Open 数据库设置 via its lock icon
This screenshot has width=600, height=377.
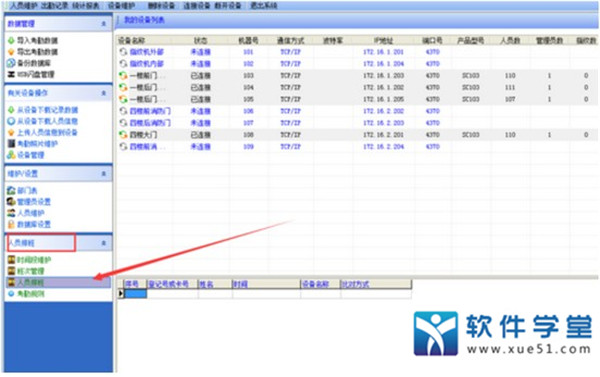point(11,224)
